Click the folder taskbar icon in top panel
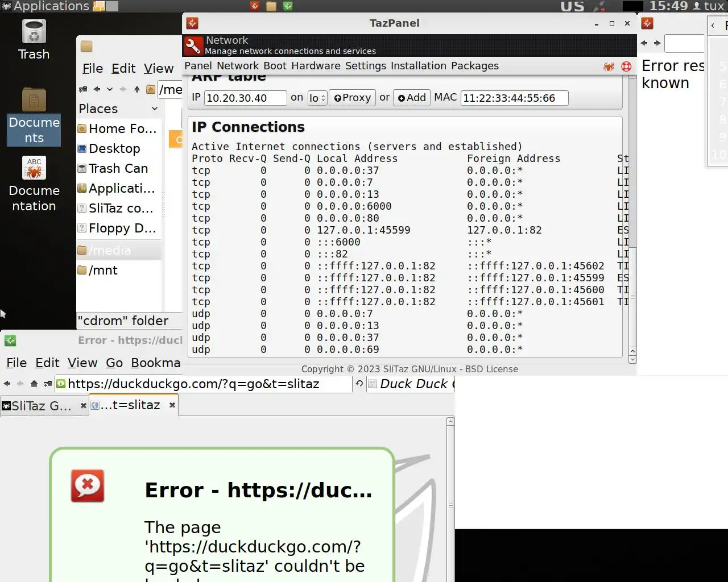This screenshot has width=728, height=582. click(271, 6)
